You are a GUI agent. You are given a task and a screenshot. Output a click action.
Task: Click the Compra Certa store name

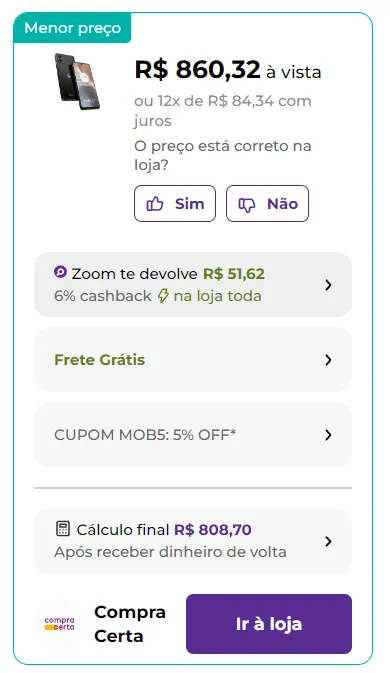pos(130,624)
